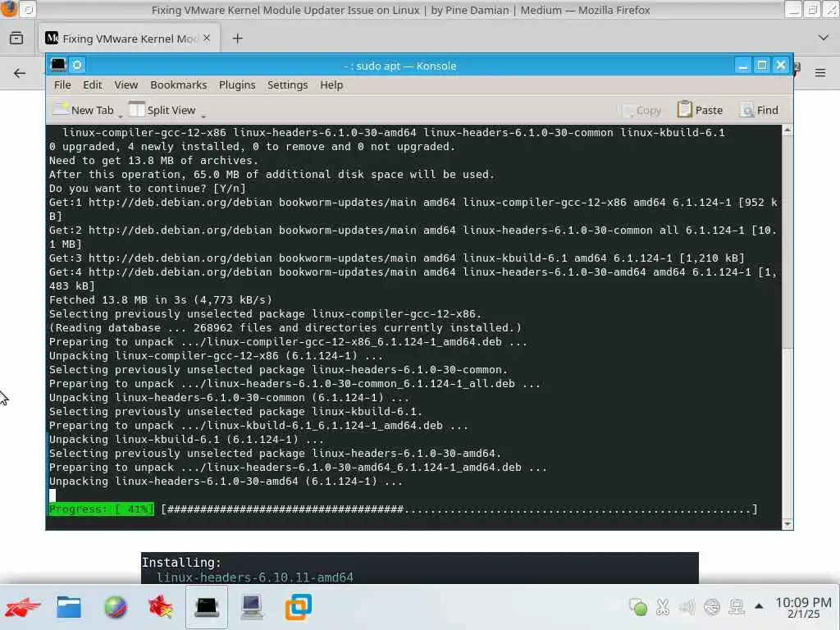Expand hidden system tray icons arrow
The width and height of the screenshot is (840, 630).
point(759,606)
